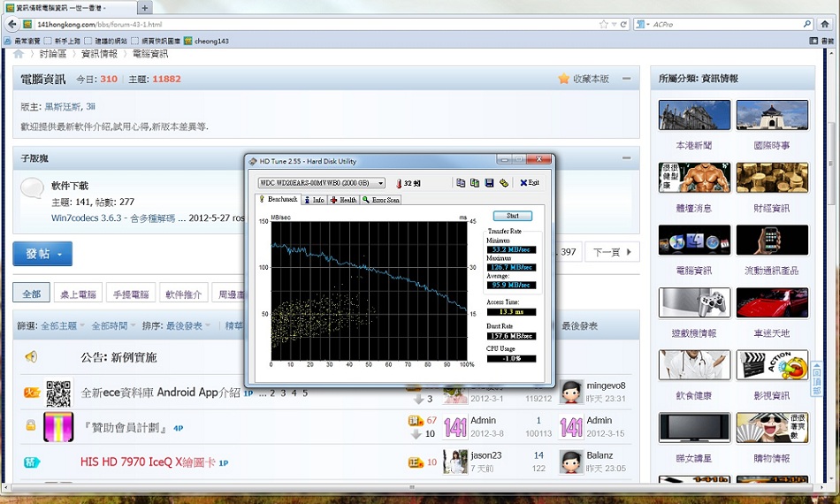This screenshot has width=840, height=504.
Task: Save screenshot with HD Tune floppy icon
Action: point(489,183)
